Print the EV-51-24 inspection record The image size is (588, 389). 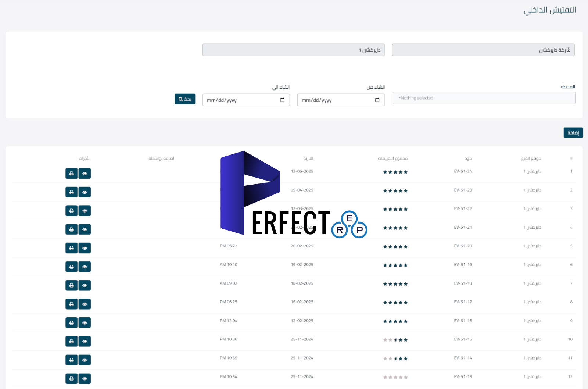[x=71, y=174]
